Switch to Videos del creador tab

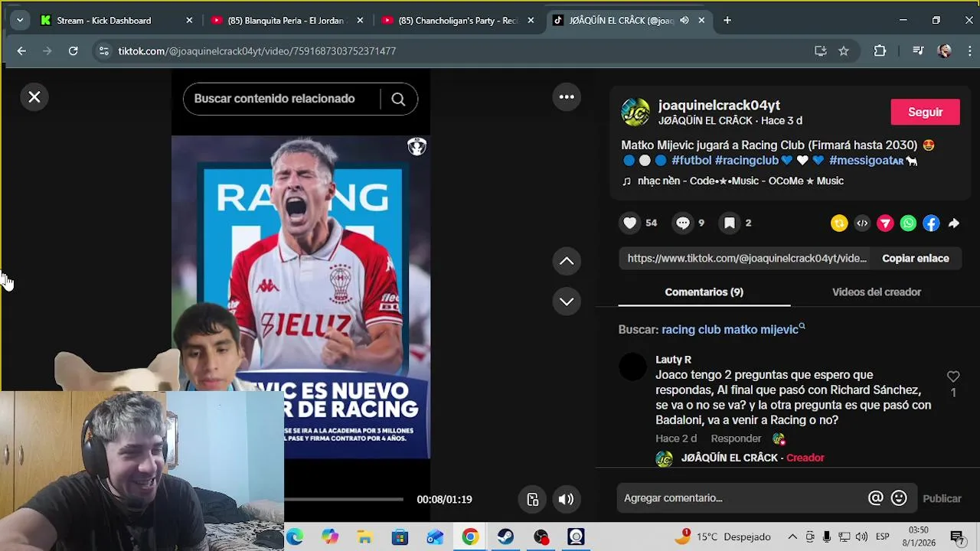(876, 292)
